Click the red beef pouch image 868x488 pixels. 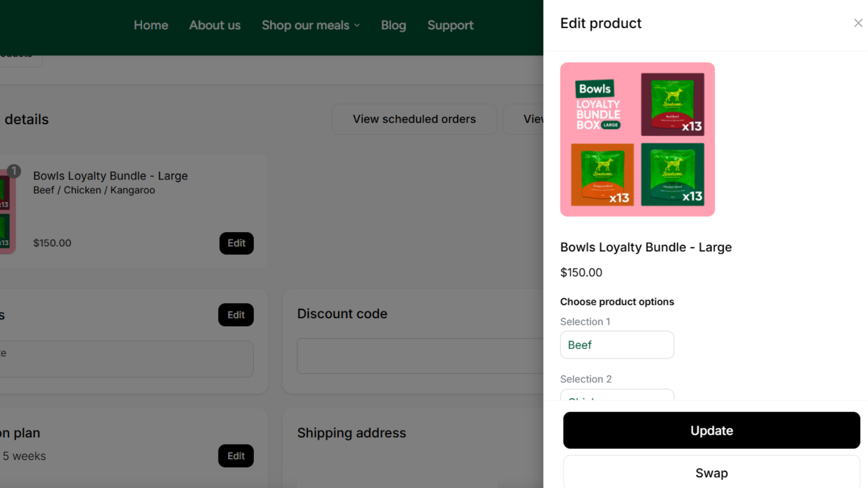[672, 104]
